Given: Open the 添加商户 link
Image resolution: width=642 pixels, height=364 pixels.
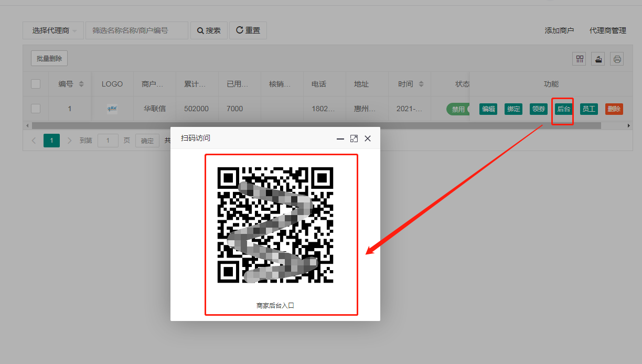Looking at the screenshot, I should click(x=559, y=30).
